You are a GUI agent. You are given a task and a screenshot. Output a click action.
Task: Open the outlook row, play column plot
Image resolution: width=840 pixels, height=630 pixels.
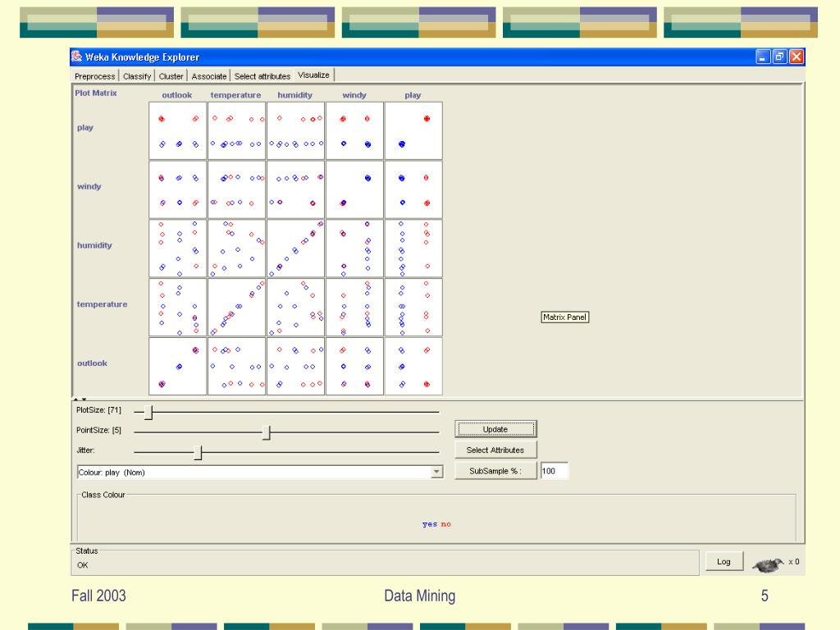413,367
